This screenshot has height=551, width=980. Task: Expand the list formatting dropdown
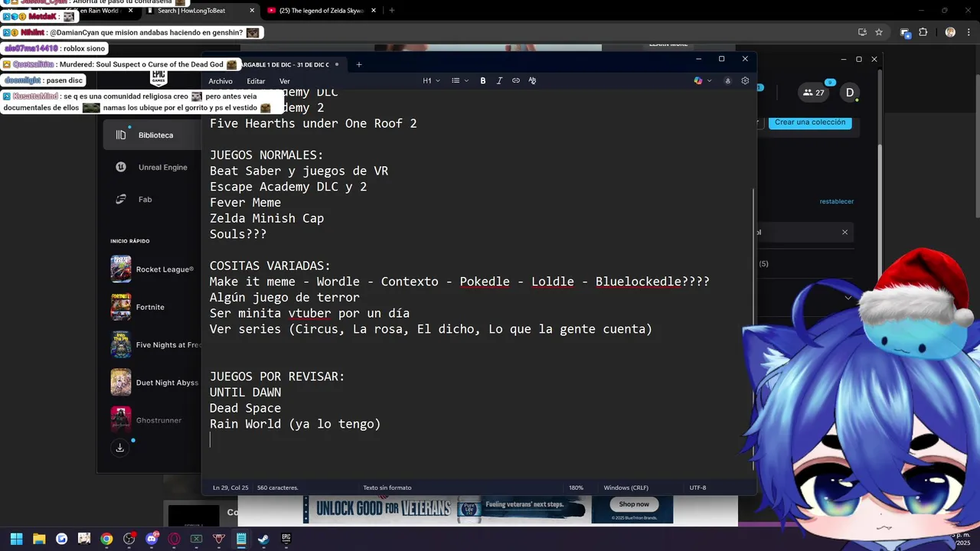460,80
